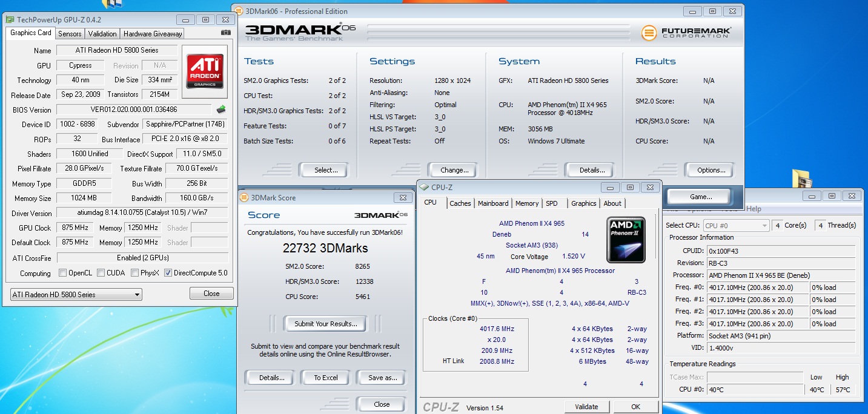
Task: Click the Options... button under Results
Action: 711,170
